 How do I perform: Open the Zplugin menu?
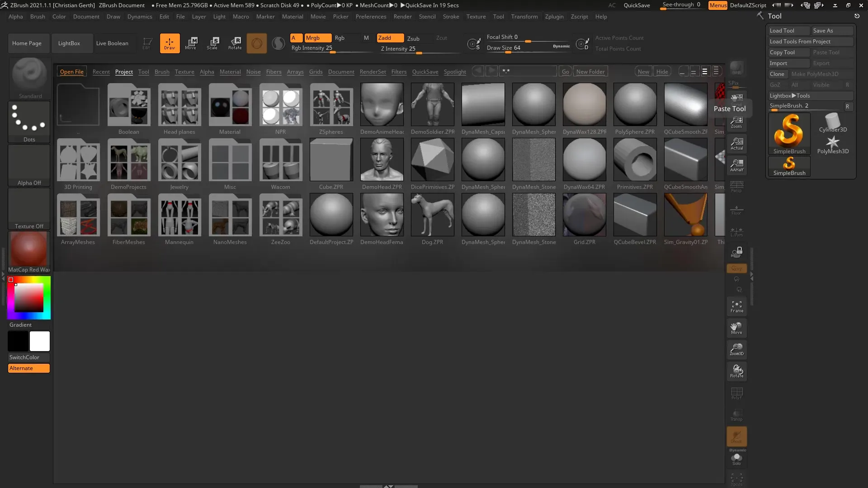point(554,17)
